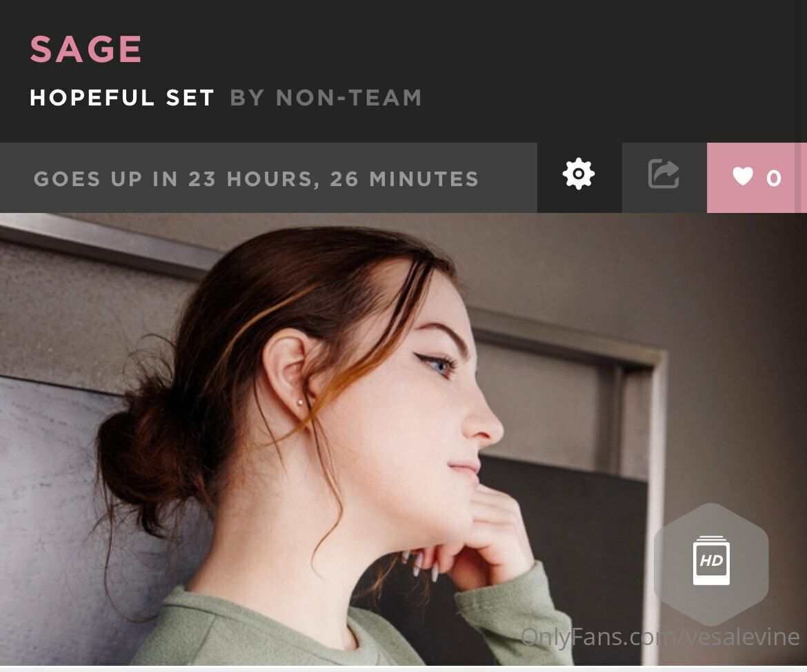Open the profile photo of the woman
Image resolution: width=807 pixels, height=672 pixels.
[x=403, y=440]
